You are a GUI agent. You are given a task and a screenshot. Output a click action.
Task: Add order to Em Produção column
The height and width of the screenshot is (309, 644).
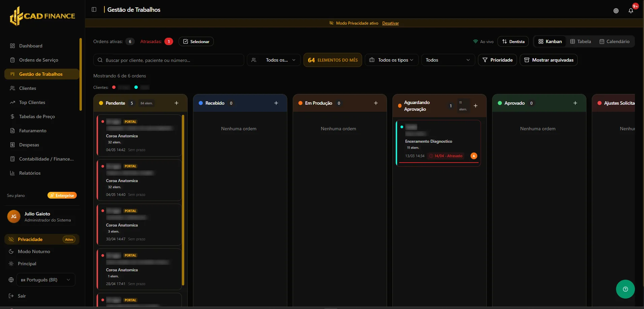pos(376,103)
